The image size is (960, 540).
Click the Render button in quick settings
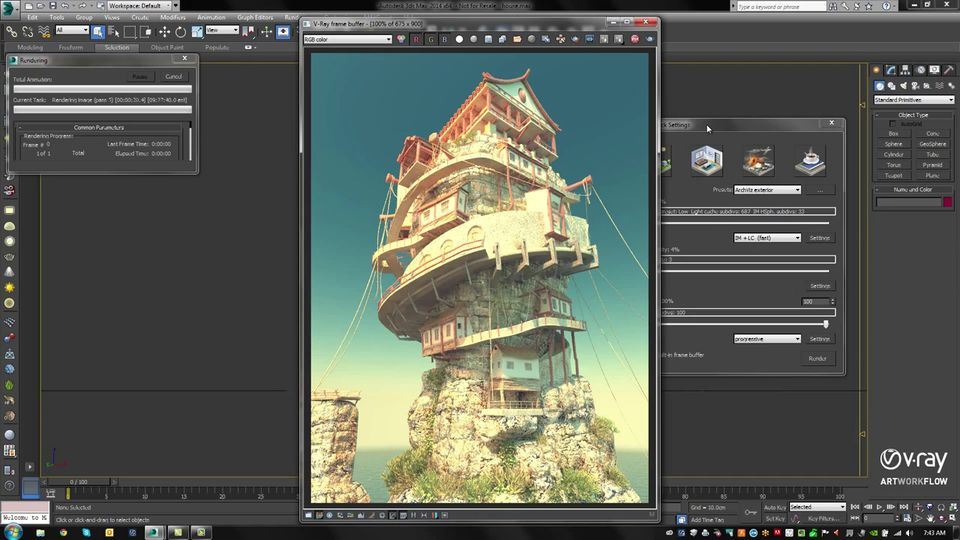pos(817,359)
